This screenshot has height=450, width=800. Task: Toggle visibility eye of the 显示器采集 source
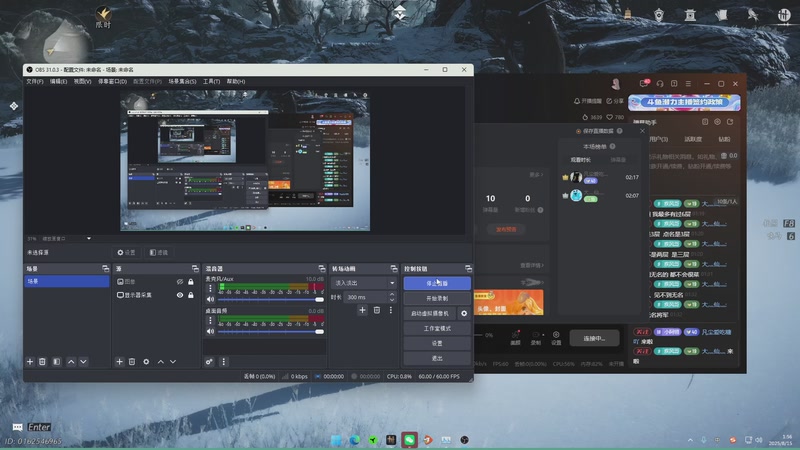click(180, 295)
